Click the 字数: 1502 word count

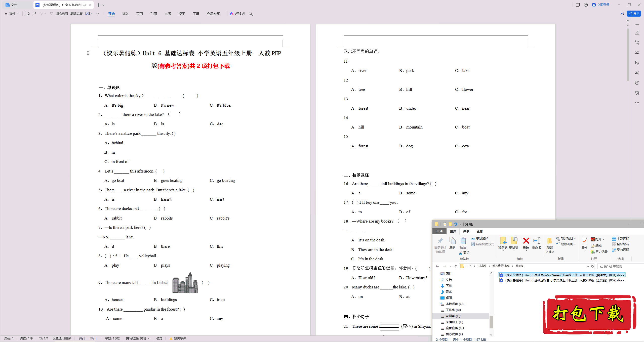click(x=112, y=338)
